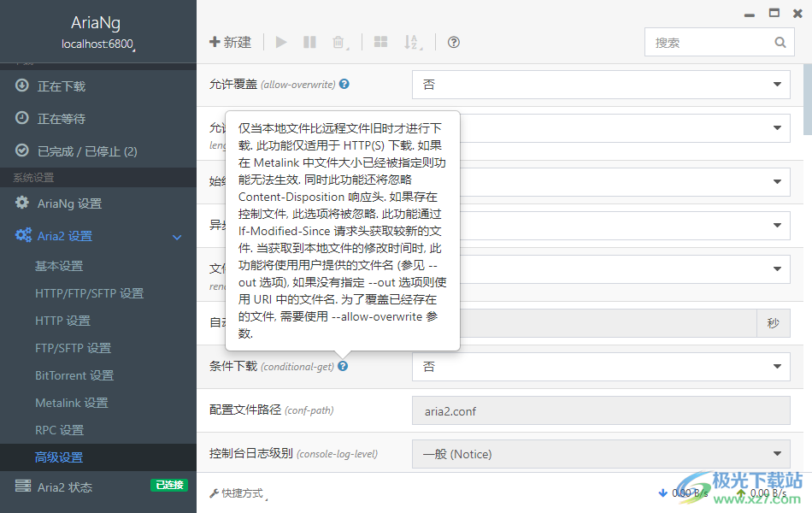Start selected tasks with play icon

[x=281, y=42]
